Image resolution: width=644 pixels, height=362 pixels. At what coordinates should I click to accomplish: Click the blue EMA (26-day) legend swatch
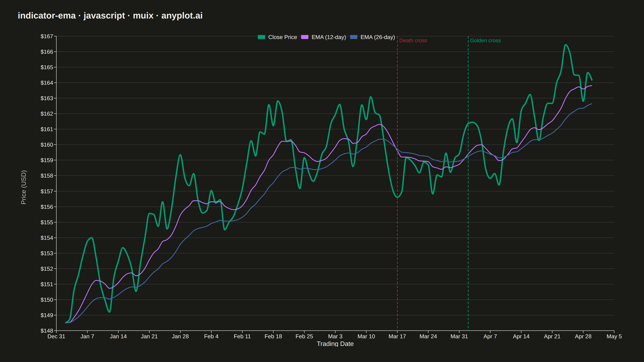coord(354,37)
